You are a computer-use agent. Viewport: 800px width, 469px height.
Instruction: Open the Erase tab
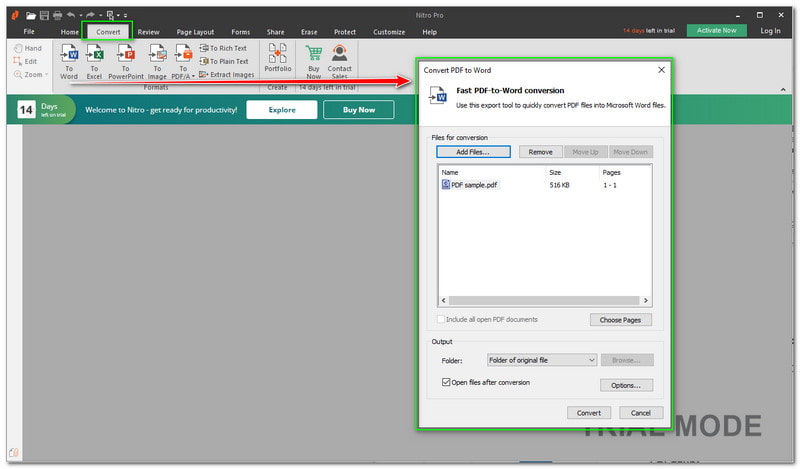point(309,32)
